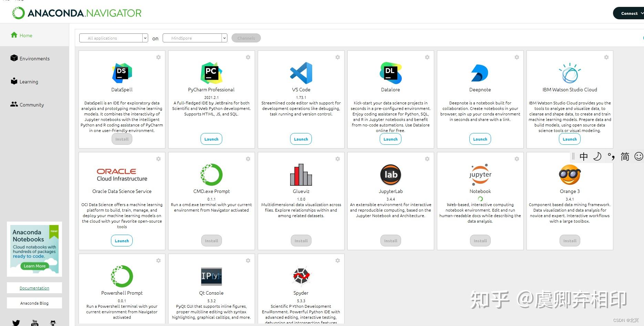The width and height of the screenshot is (644, 326).
Task: Open the VS Code tile gear options
Action: tap(338, 57)
